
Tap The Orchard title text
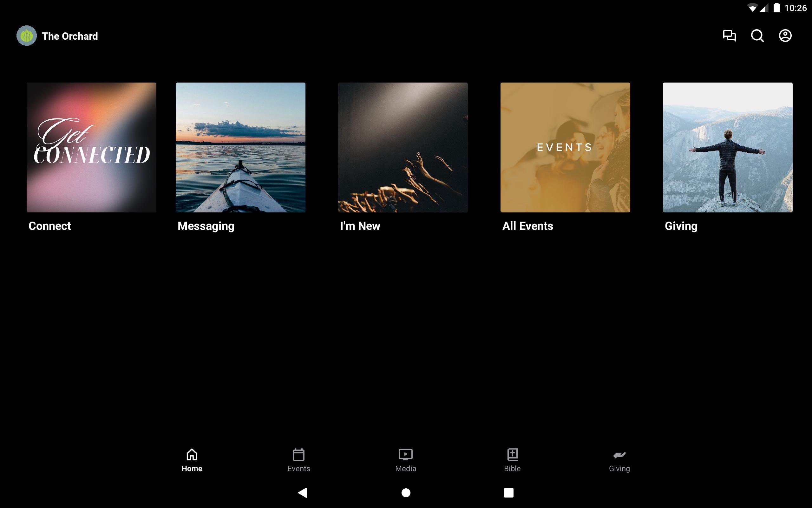click(x=70, y=36)
